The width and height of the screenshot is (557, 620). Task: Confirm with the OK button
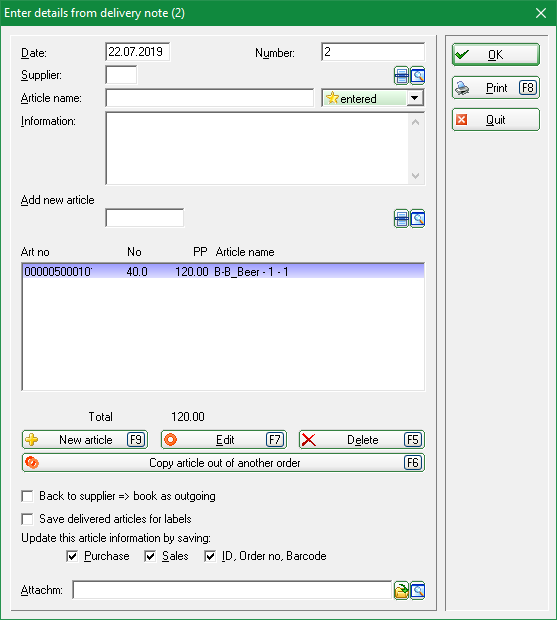tap(496, 55)
